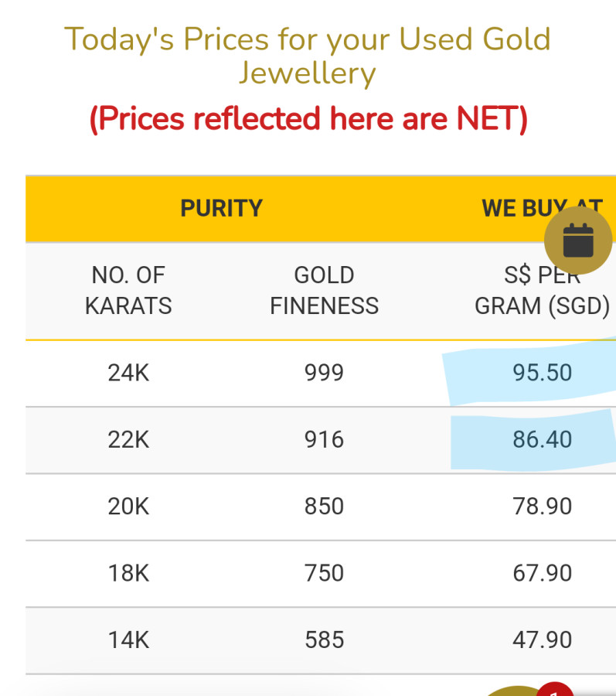The image size is (616, 696).
Task: Click the NO. OF KARATS subheader
Action: [128, 290]
